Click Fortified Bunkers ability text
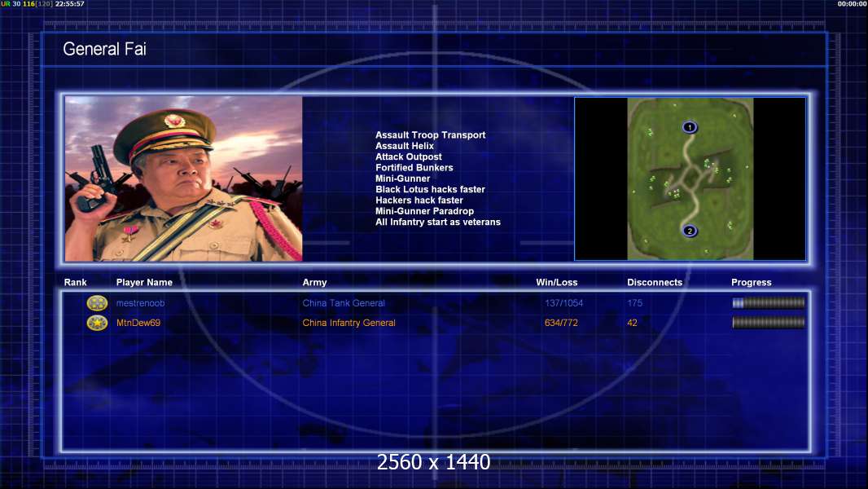 [414, 168]
